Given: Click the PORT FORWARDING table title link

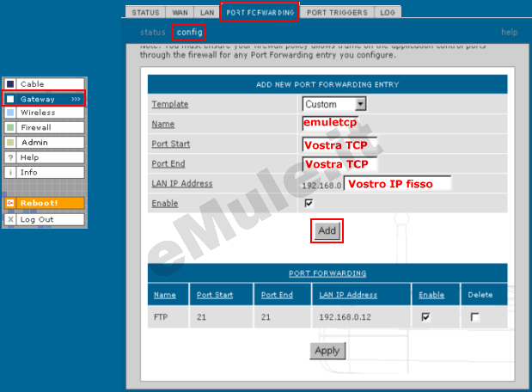Looking at the screenshot, I should (327, 273).
